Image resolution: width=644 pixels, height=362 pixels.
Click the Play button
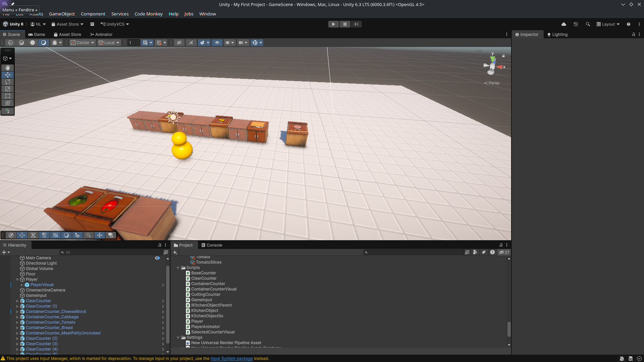point(333,24)
